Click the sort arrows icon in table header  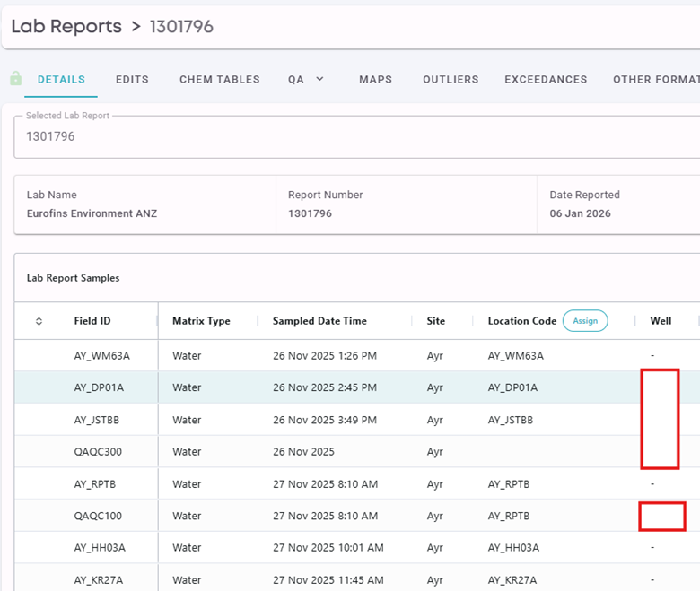pyautogui.click(x=39, y=321)
